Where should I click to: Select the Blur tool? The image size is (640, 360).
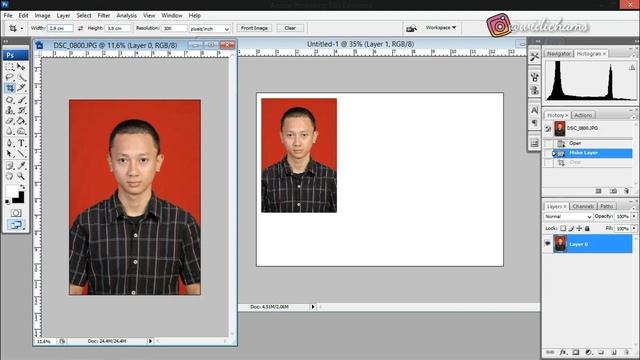9,131
